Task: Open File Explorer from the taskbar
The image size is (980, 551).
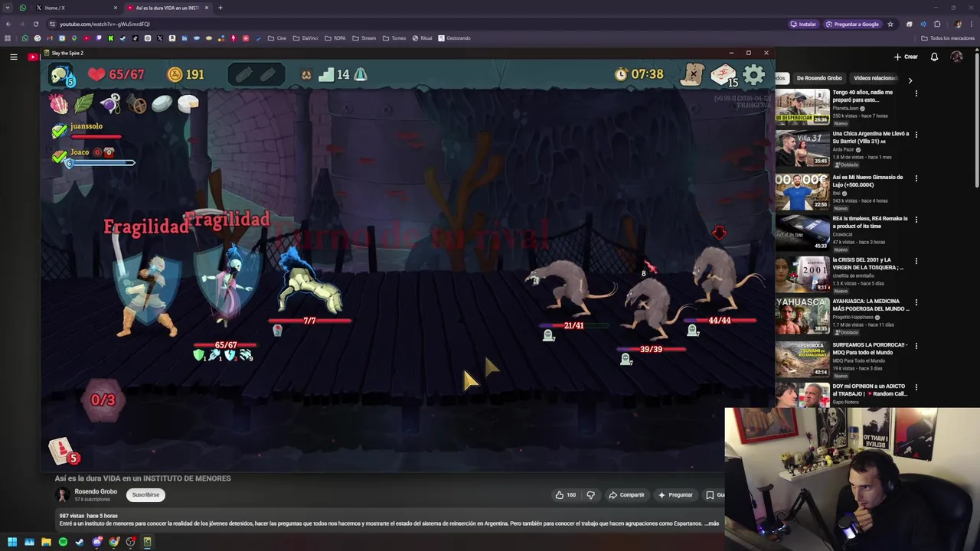Action: point(46,542)
